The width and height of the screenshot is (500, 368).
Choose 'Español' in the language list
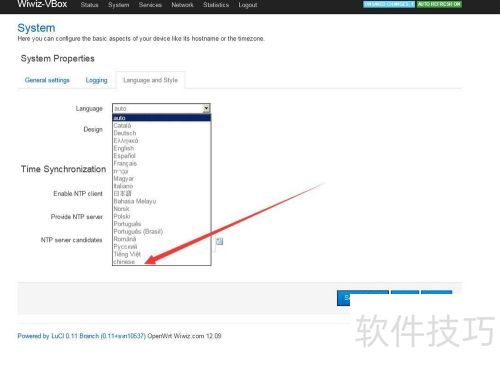162,156
